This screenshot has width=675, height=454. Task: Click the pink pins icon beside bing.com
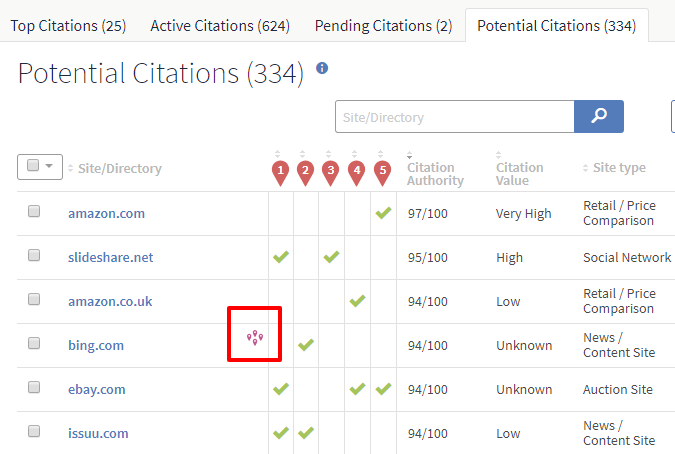point(255,337)
